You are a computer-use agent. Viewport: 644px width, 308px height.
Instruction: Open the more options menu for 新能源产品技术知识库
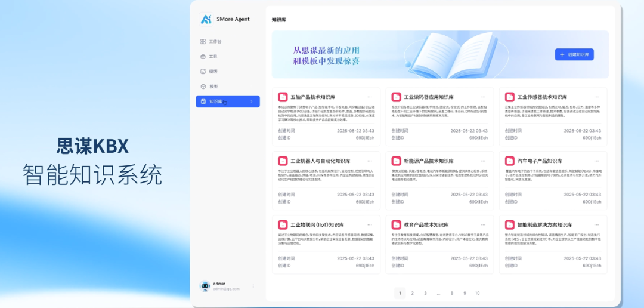(x=483, y=161)
